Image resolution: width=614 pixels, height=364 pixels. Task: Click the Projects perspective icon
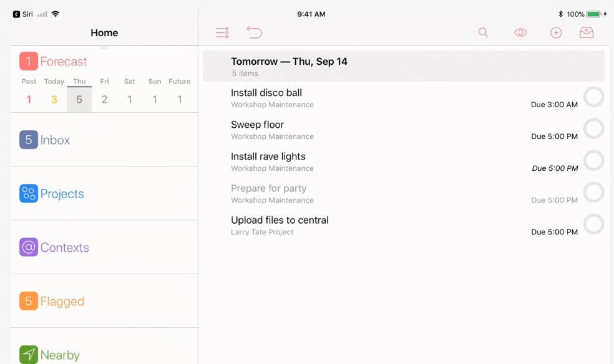[28, 193]
